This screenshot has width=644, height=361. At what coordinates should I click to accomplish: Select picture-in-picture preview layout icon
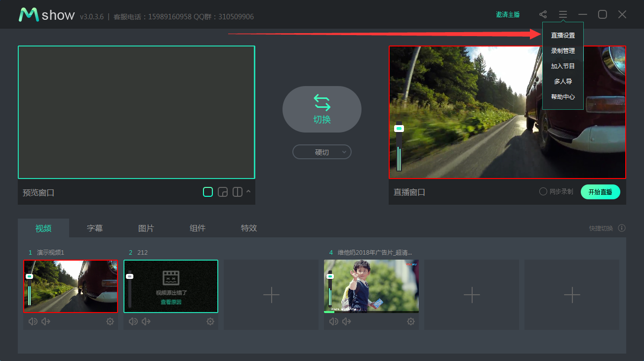point(223,192)
